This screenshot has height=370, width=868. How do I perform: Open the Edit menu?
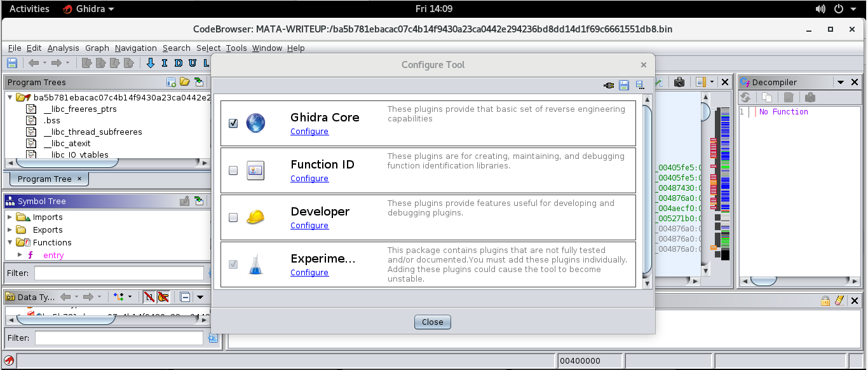[34, 48]
